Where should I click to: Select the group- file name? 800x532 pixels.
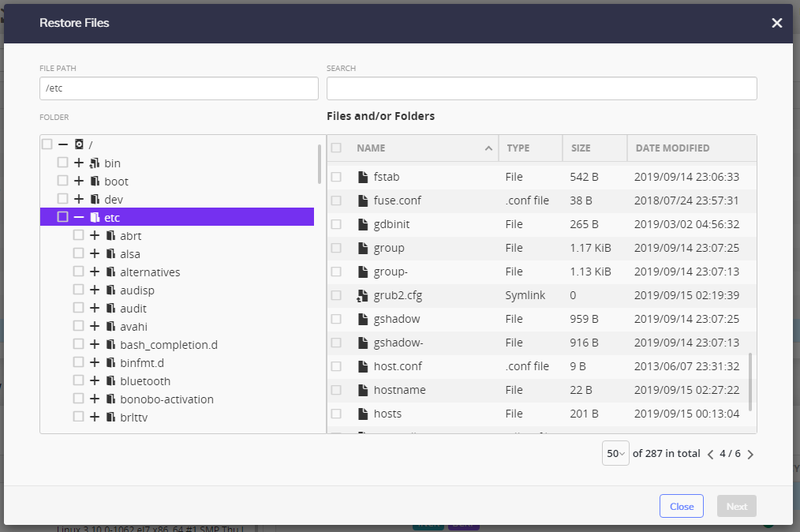click(390, 272)
